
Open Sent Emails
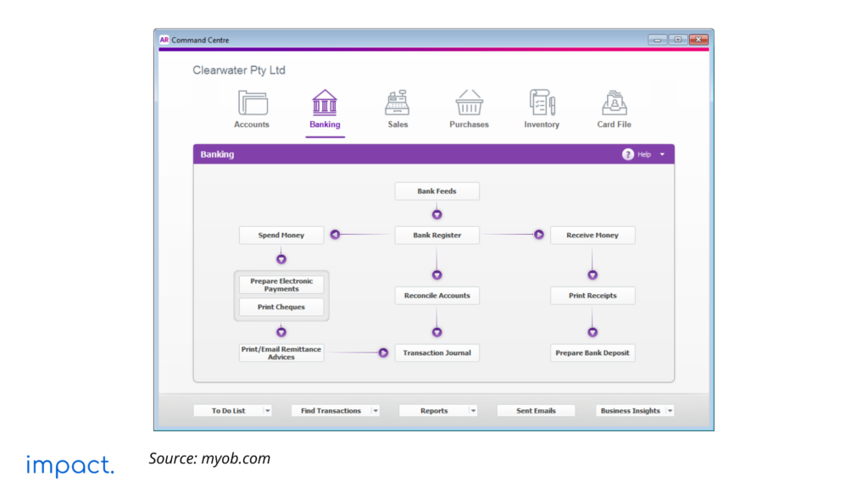(536, 411)
